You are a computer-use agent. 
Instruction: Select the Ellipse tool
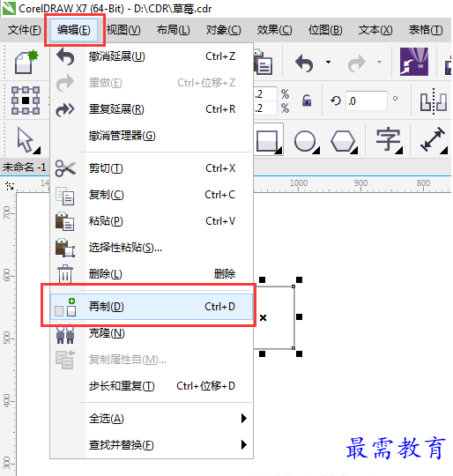pos(306,141)
